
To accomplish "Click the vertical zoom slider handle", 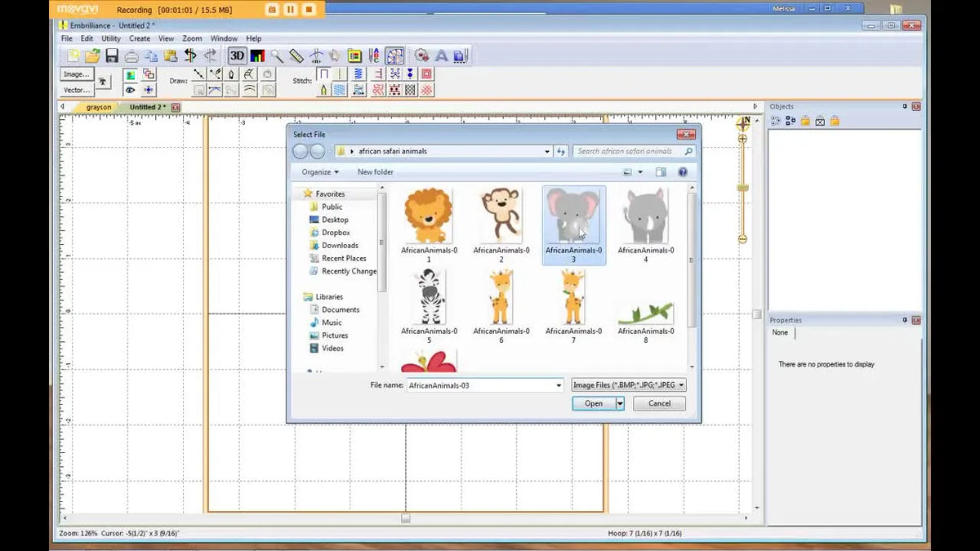I will pyautogui.click(x=742, y=188).
